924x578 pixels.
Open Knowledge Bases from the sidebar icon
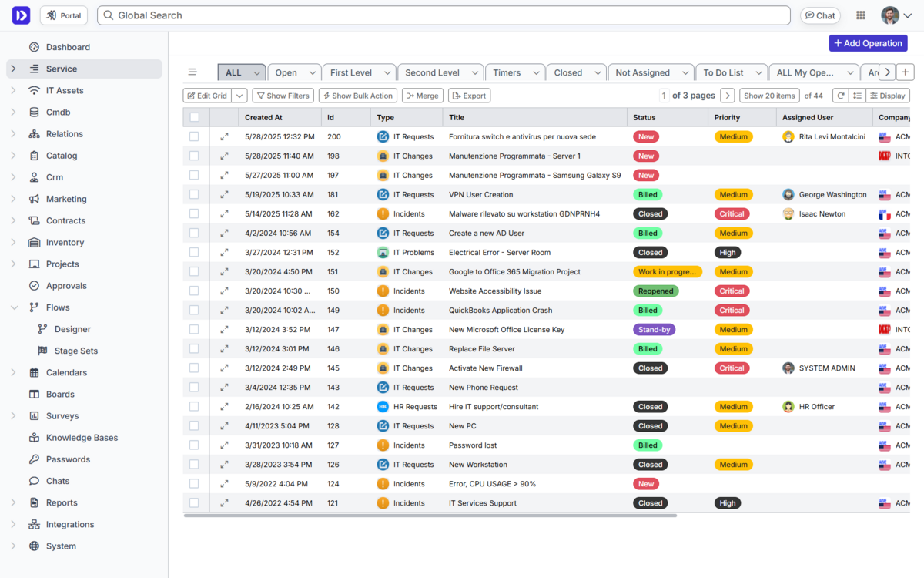34,438
